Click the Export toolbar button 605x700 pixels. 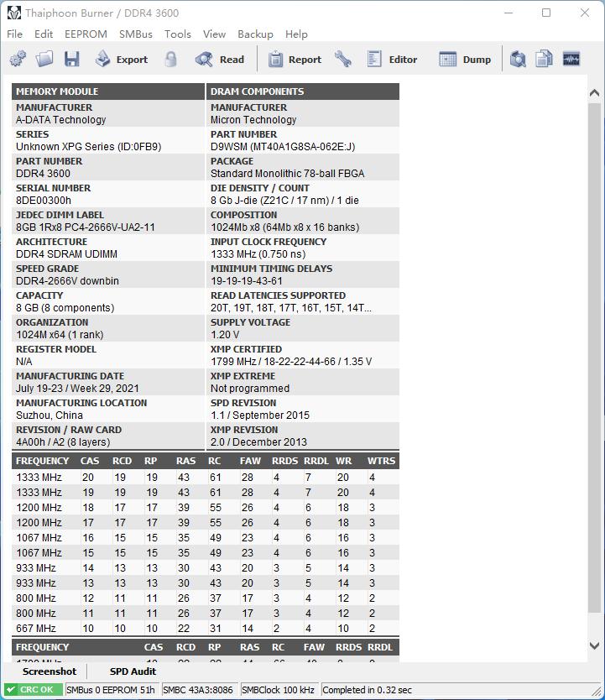click(122, 59)
